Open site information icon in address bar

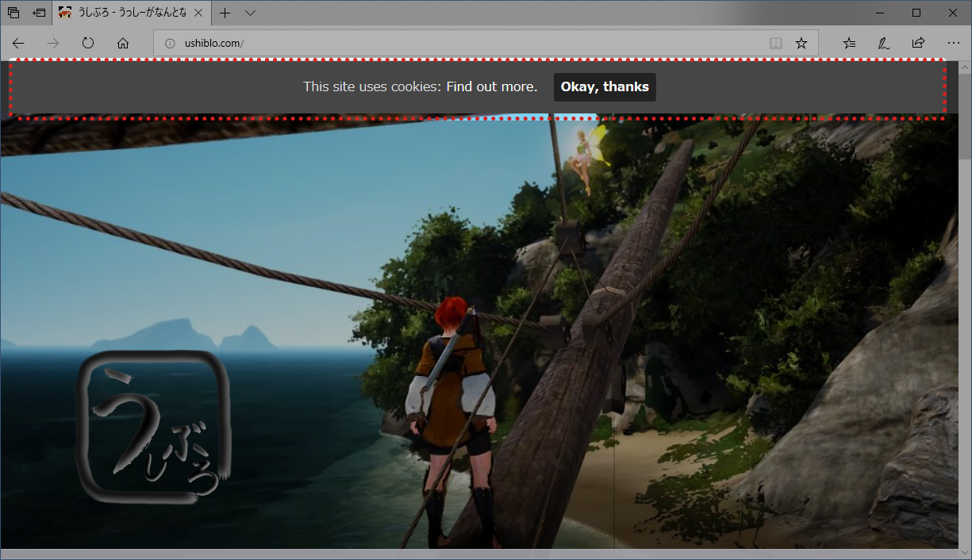[x=170, y=44]
